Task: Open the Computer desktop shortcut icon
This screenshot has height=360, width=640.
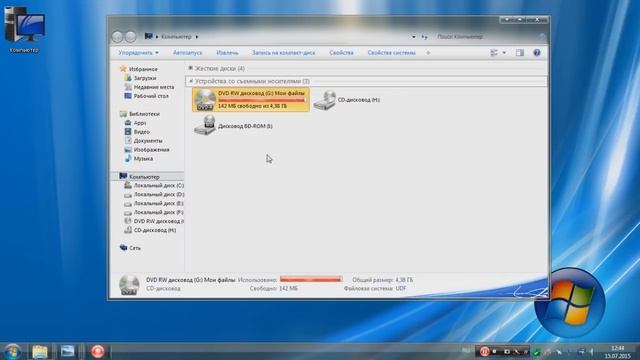Action: [24, 30]
